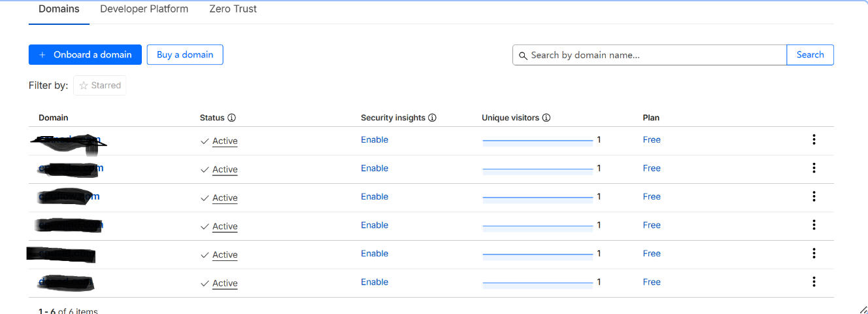868x314 pixels.
Task: Open three-dot menu for last domain row
Action: (814, 282)
